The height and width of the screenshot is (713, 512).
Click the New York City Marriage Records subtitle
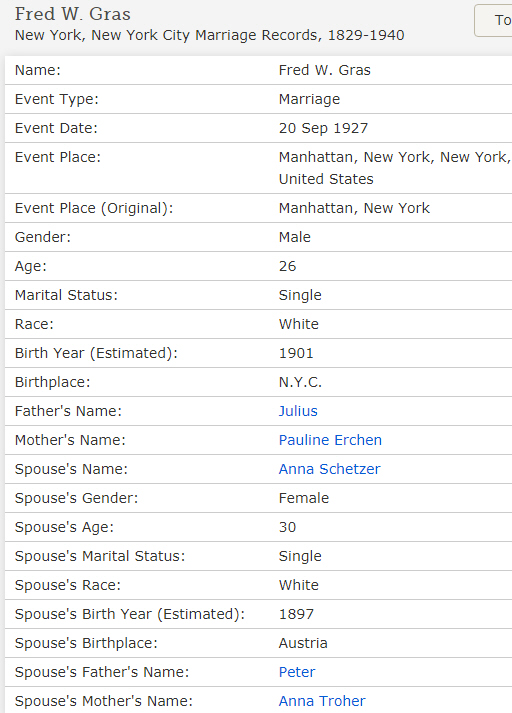(x=210, y=35)
